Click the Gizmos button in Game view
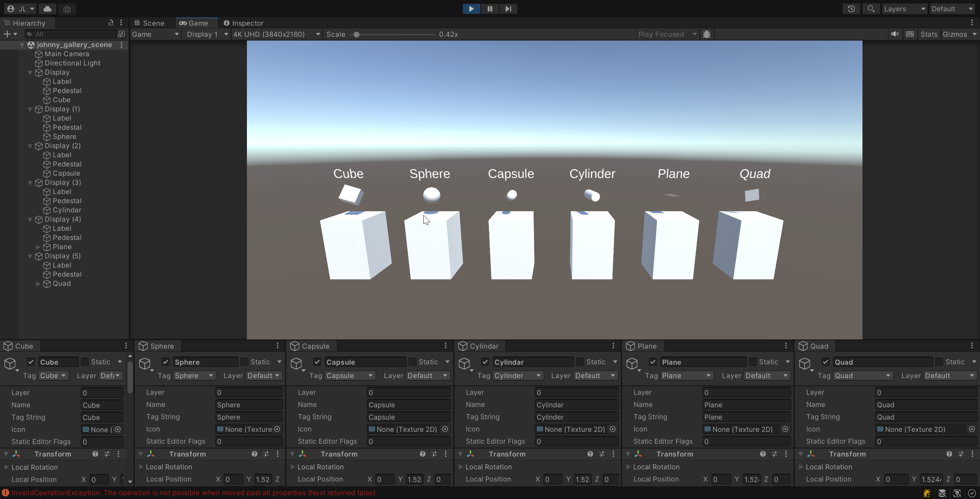This screenshot has width=980, height=499. tap(955, 34)
